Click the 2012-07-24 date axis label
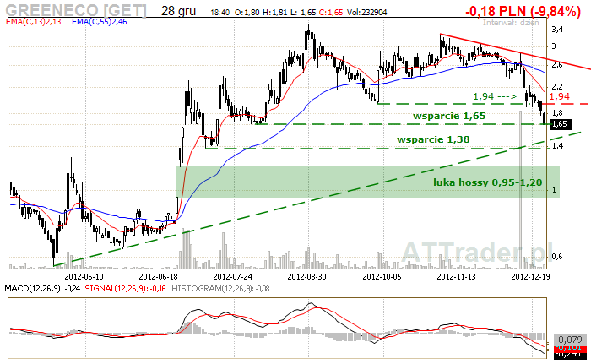 [232, 277]
